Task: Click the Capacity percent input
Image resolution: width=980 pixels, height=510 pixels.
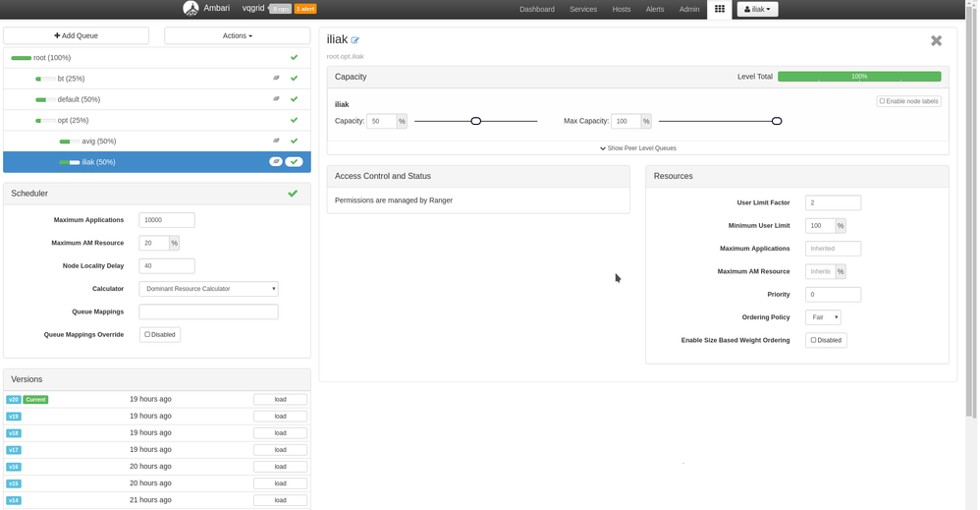Action: [x=381, y=121]
